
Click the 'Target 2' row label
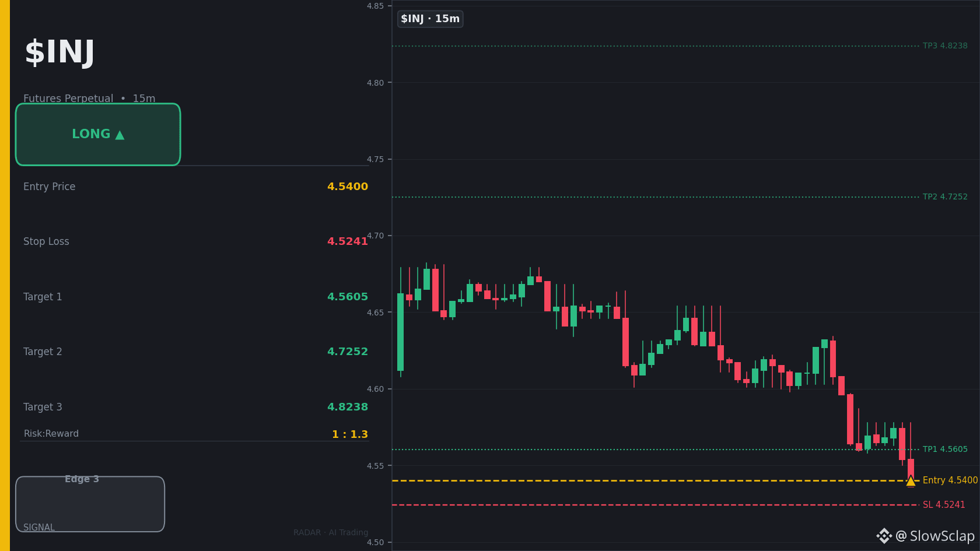click(x=43, y=352)
